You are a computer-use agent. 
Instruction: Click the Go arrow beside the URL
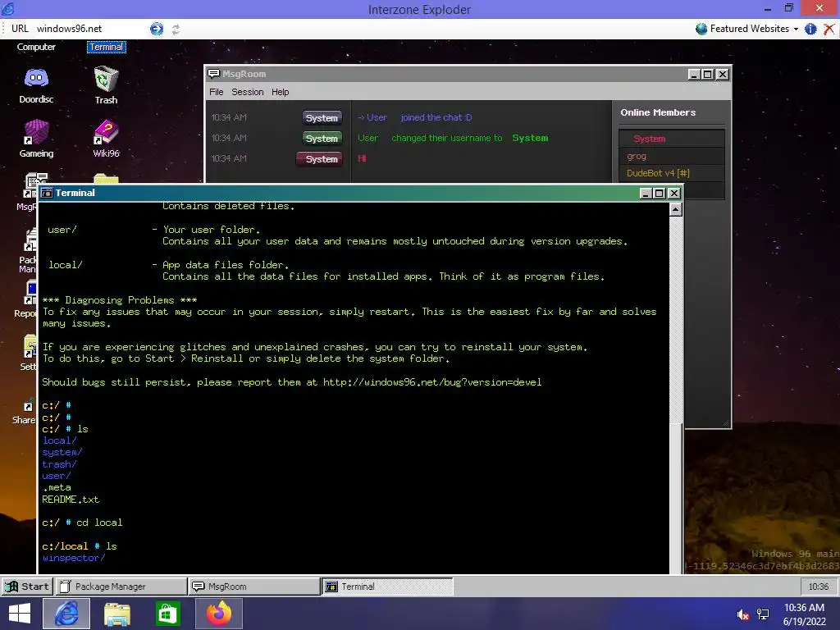coord(157,29)
